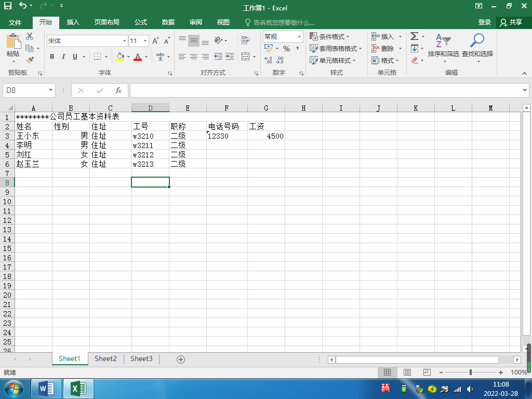
Task: Switch to the 数据 Data tab
Action: coord(168,22)
